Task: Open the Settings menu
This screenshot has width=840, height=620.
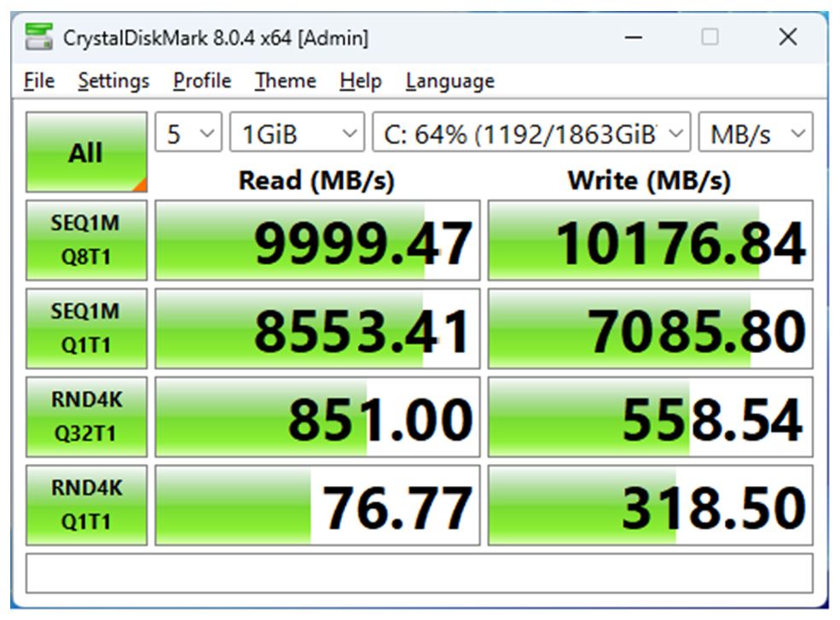Action: 113,81
